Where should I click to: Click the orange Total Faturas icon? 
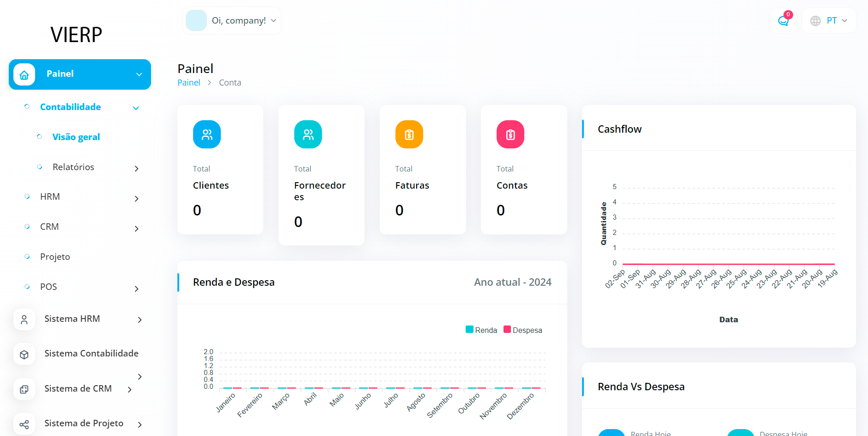click(x=409, y=135)
